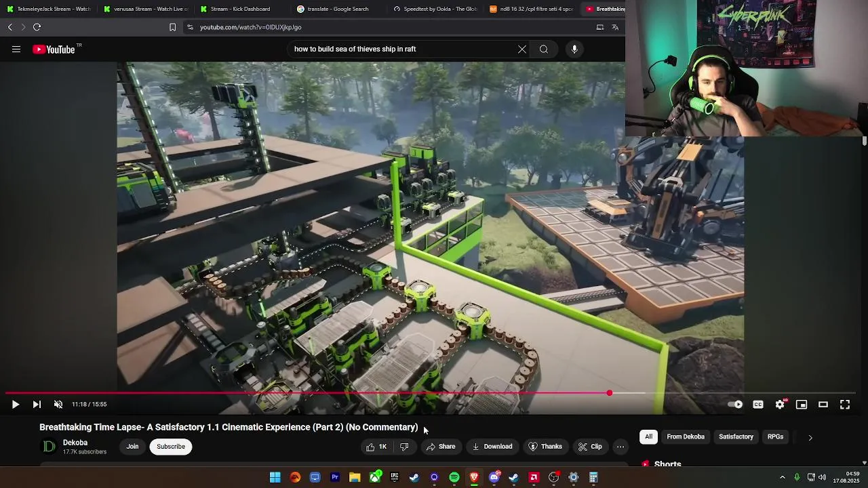The image size is (868, 488).
Task: Select the From Dekoba filter chip
Action: [686, 437]
